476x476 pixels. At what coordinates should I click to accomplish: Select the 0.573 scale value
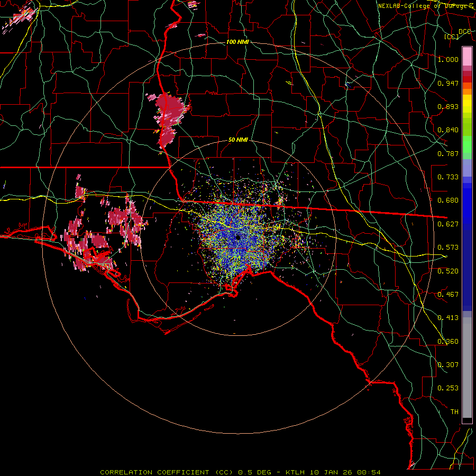[448, 248]
